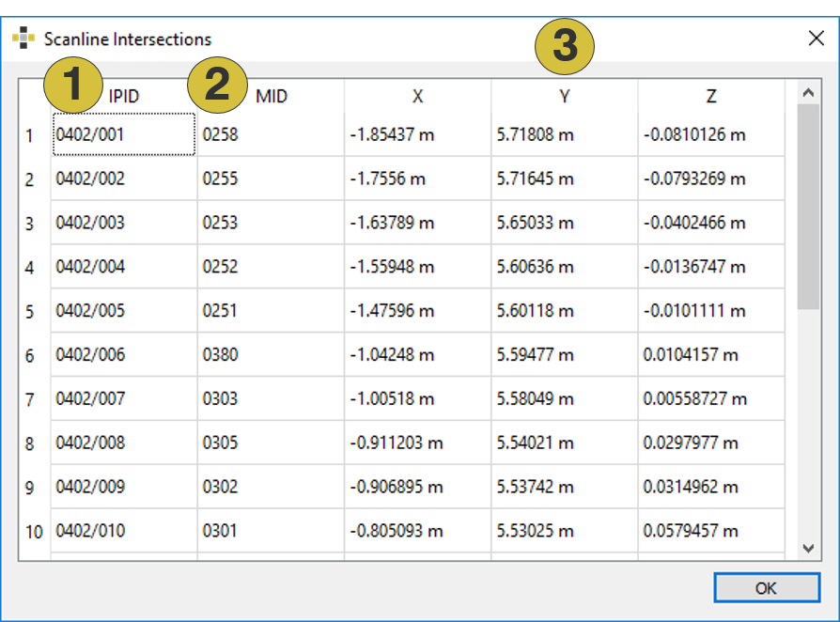Select cell 0402/001
This screenshot has width=840, height=622.
(x=124, y=134)
